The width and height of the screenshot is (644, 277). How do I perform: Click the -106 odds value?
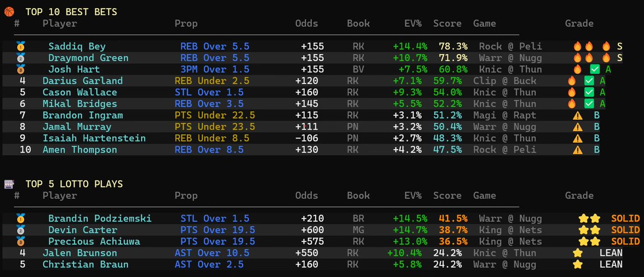click(x=307, y=138)
